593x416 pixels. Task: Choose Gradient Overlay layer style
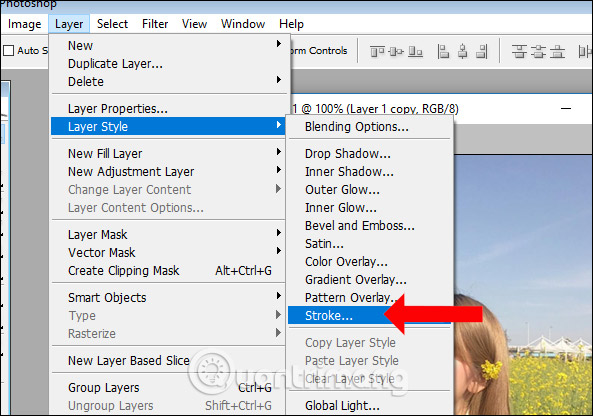370,280
